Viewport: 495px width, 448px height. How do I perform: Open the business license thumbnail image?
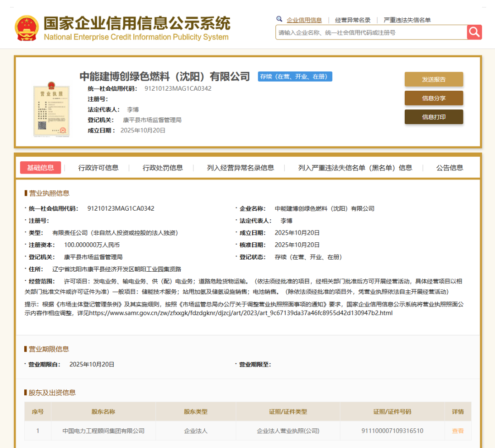click(x=51, y=110)
